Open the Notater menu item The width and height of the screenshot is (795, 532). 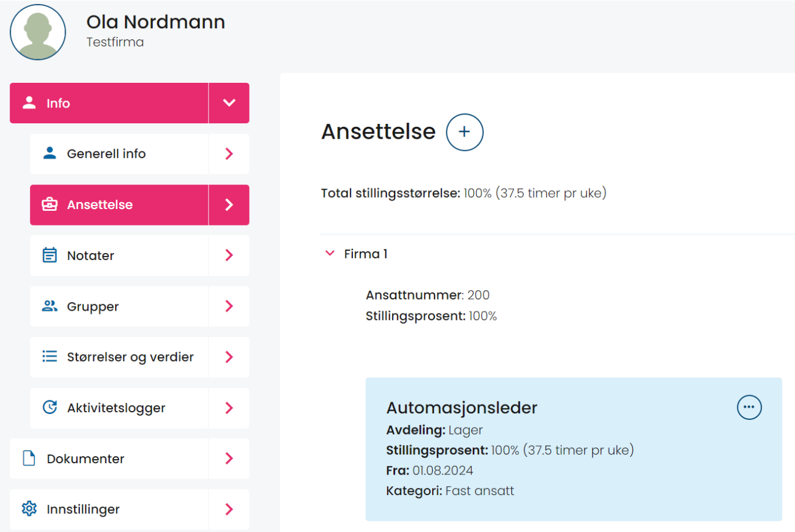[x=140, y=255]
